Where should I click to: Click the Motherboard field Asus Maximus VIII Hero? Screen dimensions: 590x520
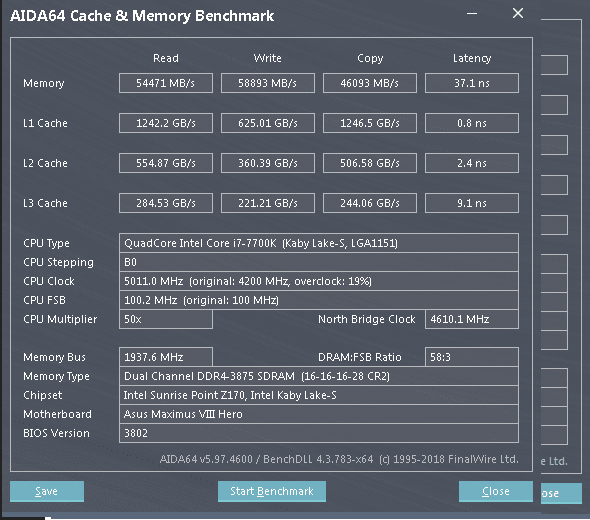319,414
